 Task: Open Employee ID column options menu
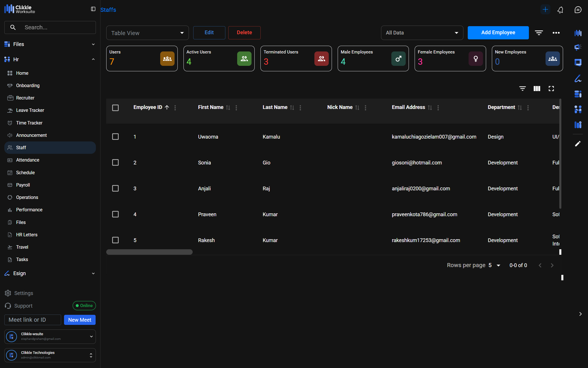[175, 108]
